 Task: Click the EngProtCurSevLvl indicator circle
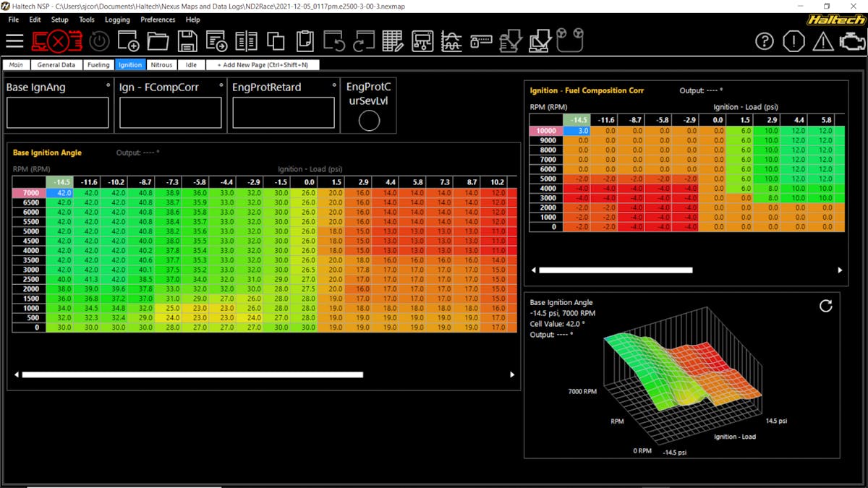369,121
